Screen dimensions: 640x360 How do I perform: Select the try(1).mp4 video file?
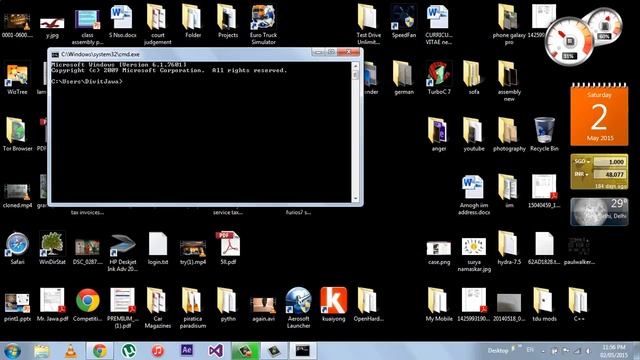point(193,251)
